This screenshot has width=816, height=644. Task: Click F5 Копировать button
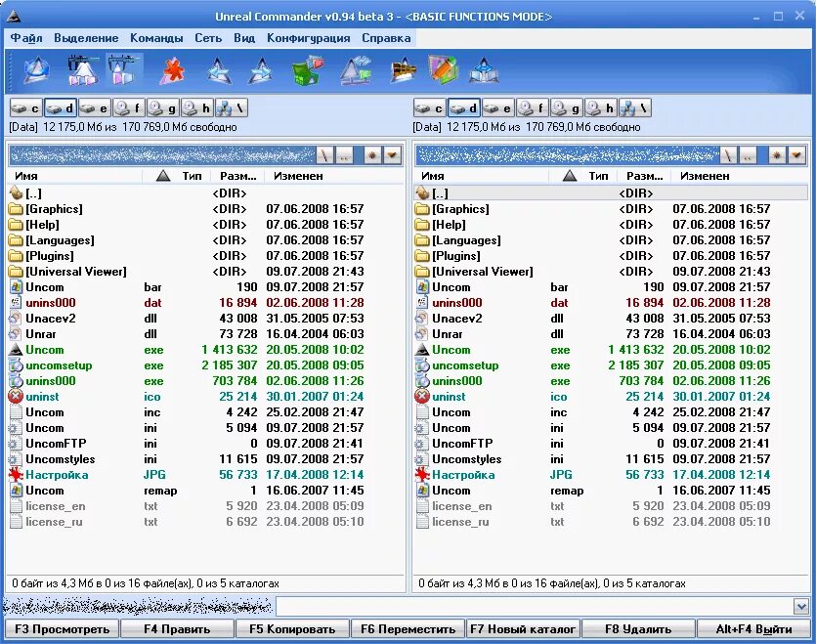pos(292,629)
